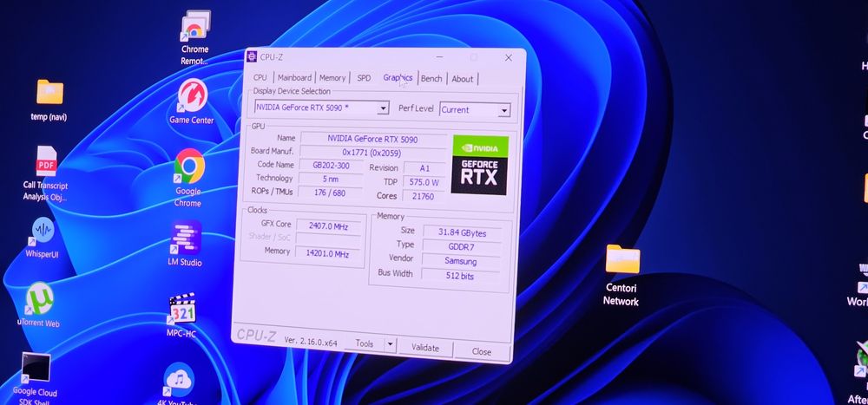Screen dimensions: 868x405
Task: Close the CPU-Z window with X
Action: 508,57
